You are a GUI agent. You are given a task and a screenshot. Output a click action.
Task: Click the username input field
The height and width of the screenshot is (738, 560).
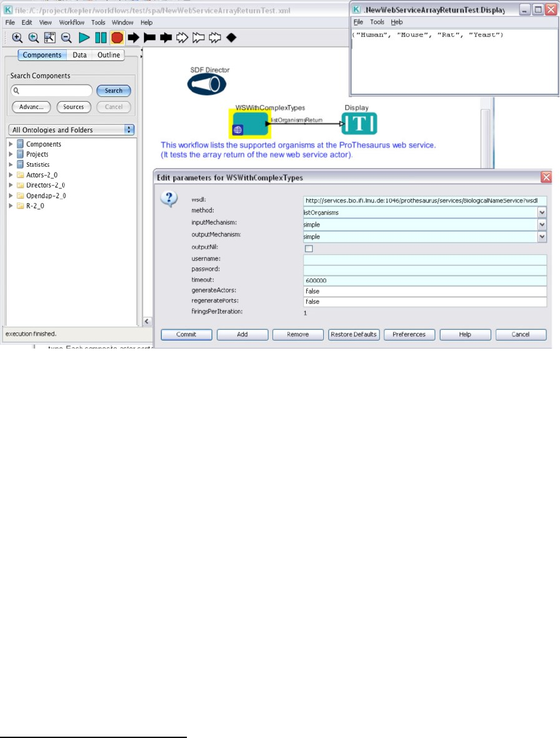[x=425, y=260]
